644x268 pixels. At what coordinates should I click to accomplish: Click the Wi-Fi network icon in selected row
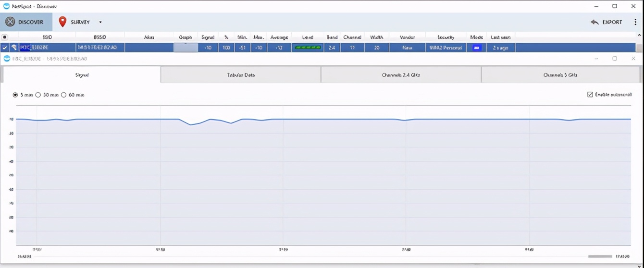pos(14,48)
